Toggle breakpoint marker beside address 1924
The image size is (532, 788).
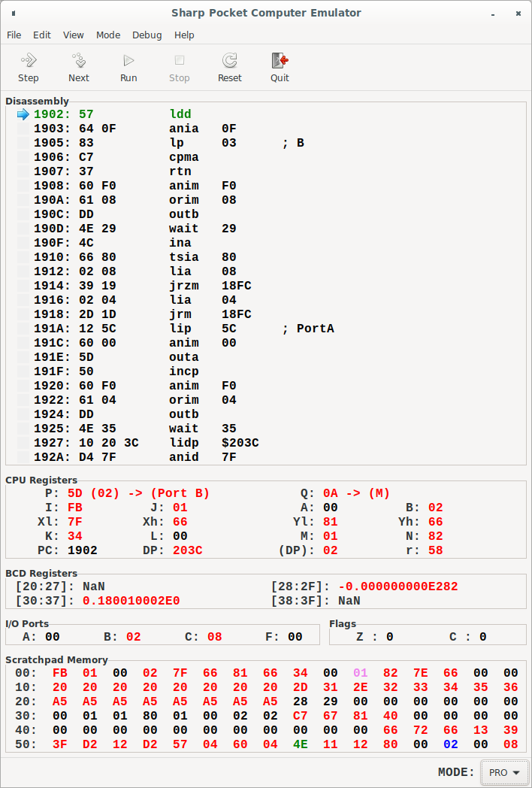pyautogui.click(x=23, y=414)
